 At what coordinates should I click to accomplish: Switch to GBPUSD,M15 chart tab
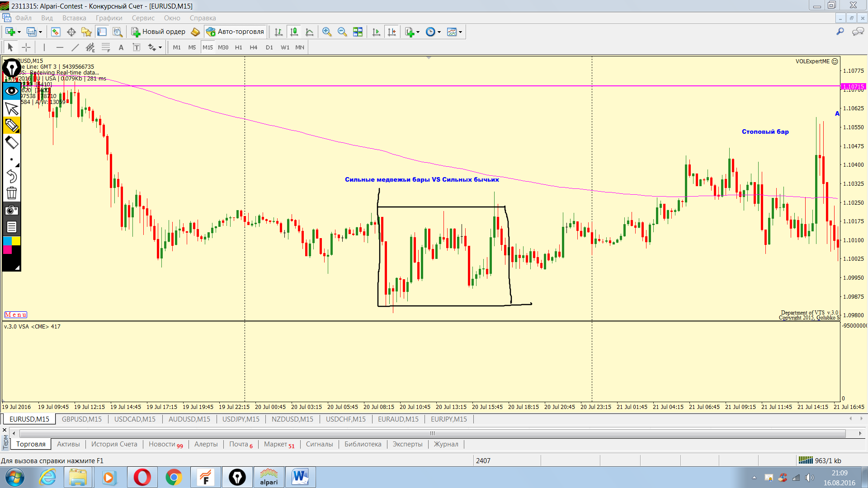click(81, 419)
